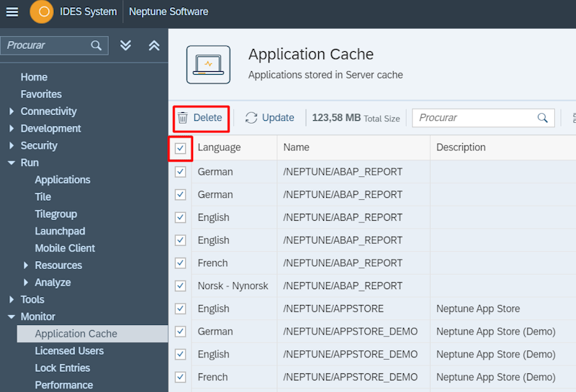
Task: Click the Update refresh icon
Action: (251, 118)
